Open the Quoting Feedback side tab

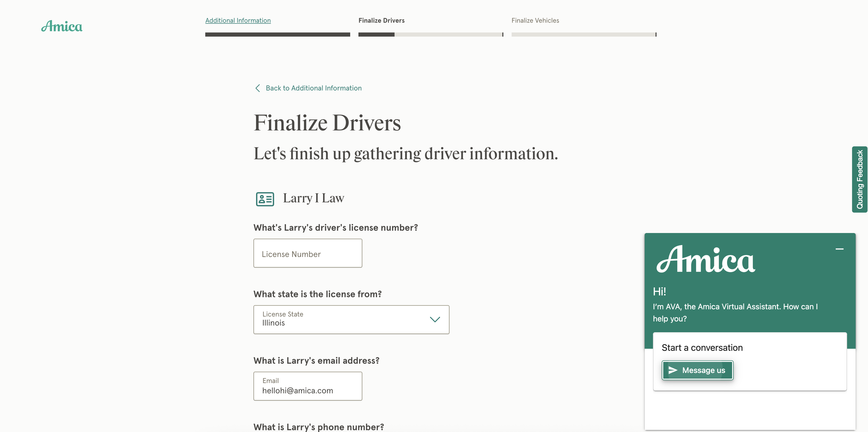pos(859,179)
